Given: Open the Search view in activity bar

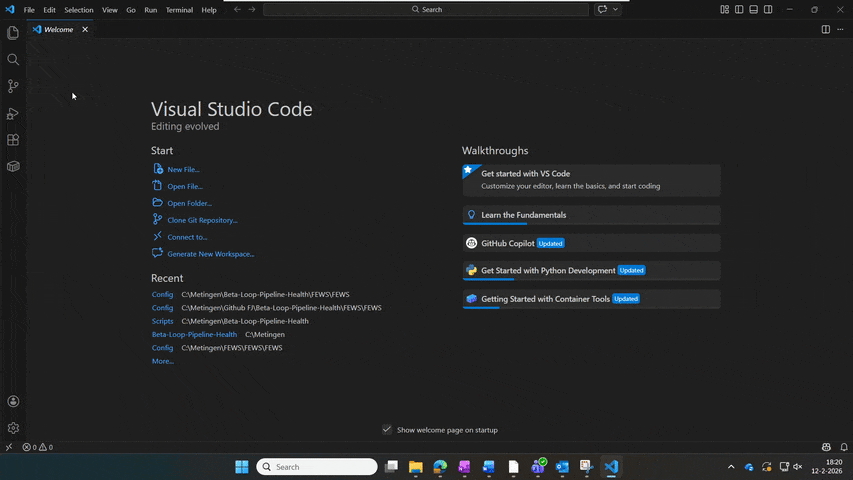Looking at the screenshot, I should click(x=13, y=59).
